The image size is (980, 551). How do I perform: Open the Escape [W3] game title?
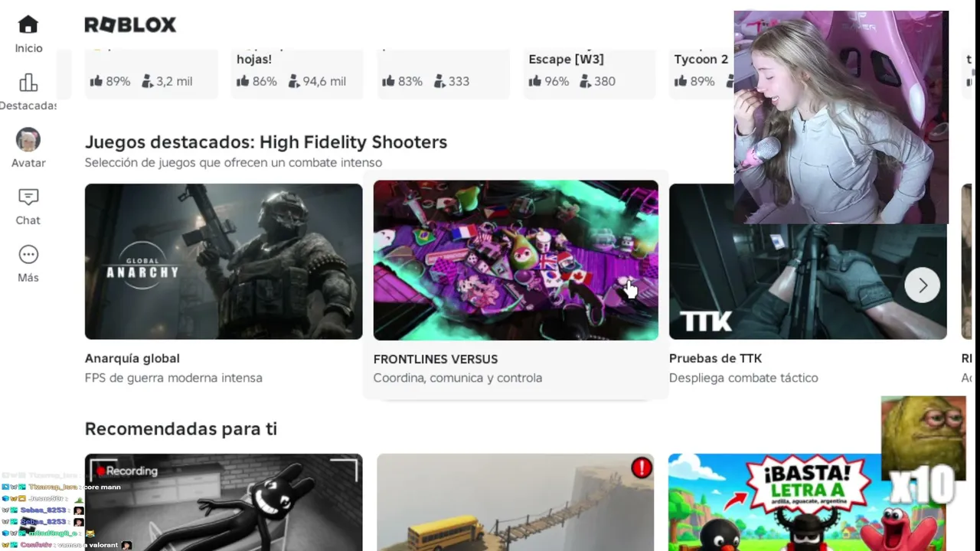pyautogui.click(x=566, y=59)
